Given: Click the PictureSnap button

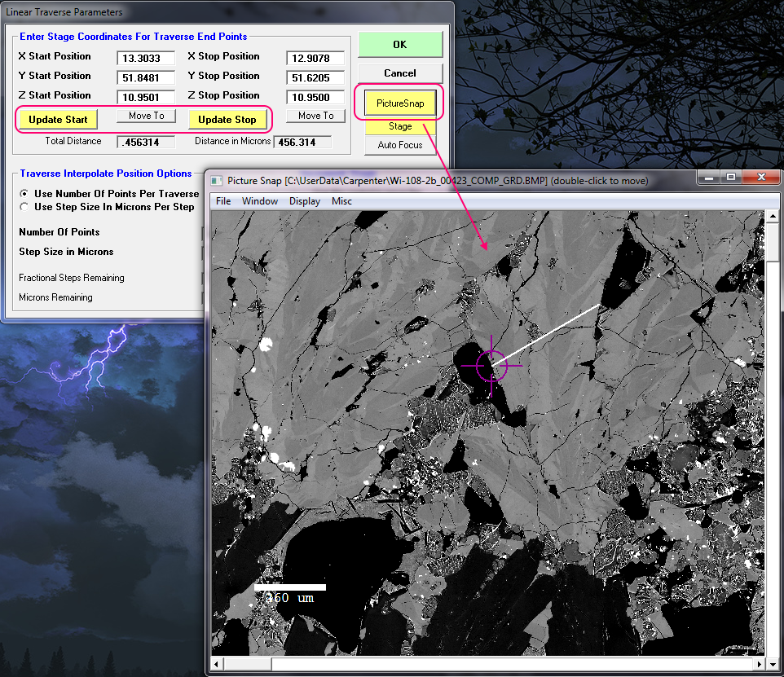Looking at the screenshot, I should pyautogui.click(x=400, y=103).
